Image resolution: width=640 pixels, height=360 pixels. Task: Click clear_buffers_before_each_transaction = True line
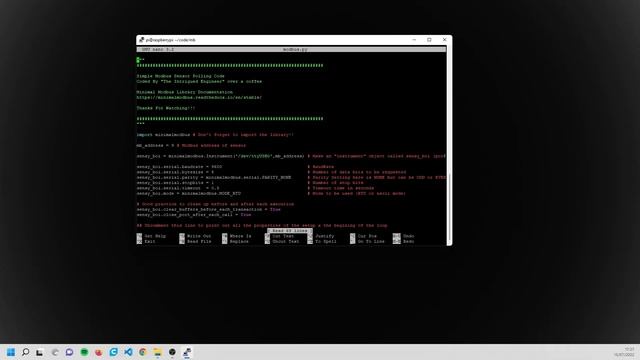209,209
